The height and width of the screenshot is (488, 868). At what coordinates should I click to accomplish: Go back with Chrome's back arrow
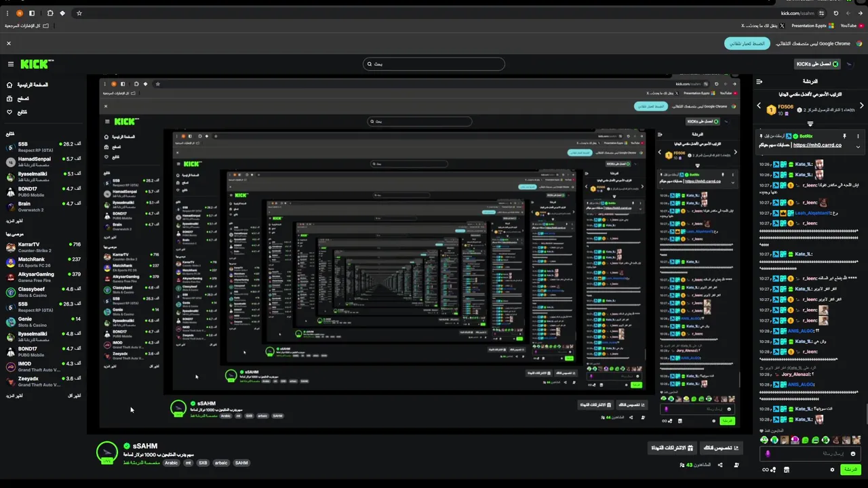pos(861,13)
